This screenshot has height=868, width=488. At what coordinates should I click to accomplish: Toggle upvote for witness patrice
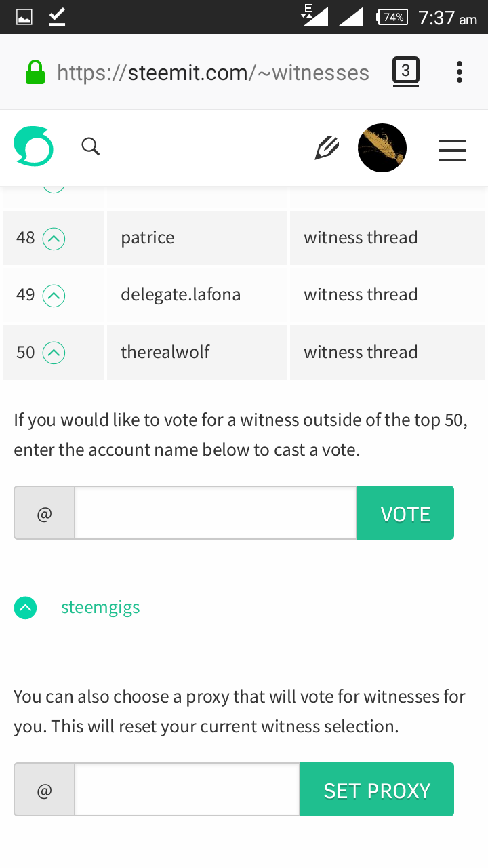[54, 238]
